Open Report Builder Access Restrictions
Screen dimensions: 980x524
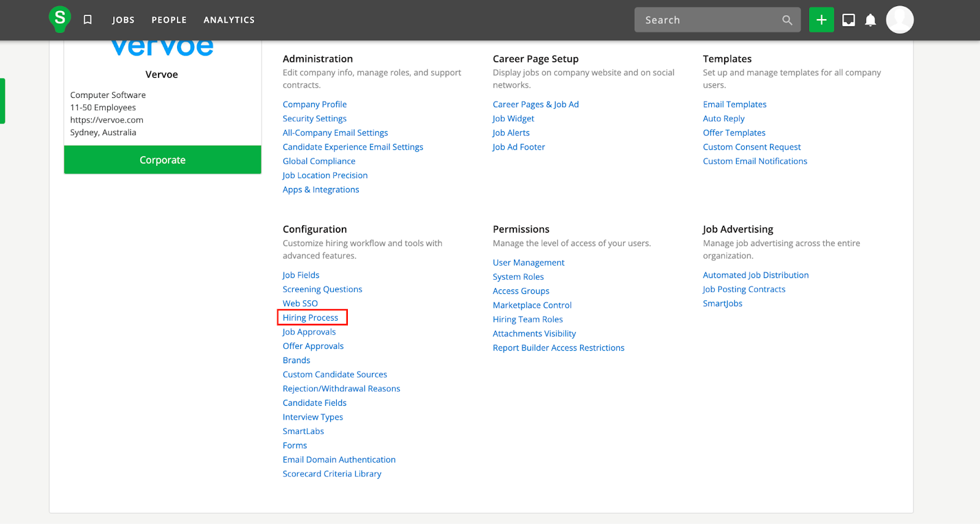[559, 348]
